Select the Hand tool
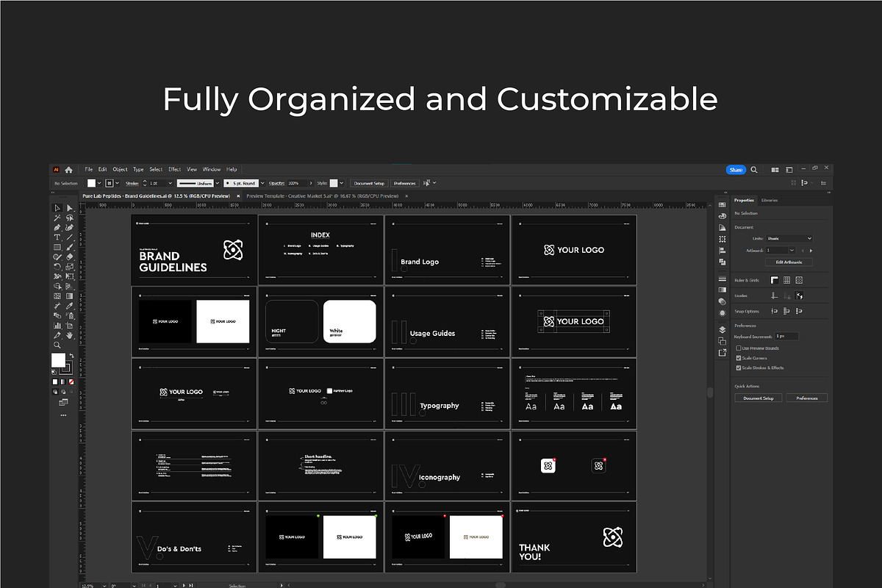 (70, 334)
